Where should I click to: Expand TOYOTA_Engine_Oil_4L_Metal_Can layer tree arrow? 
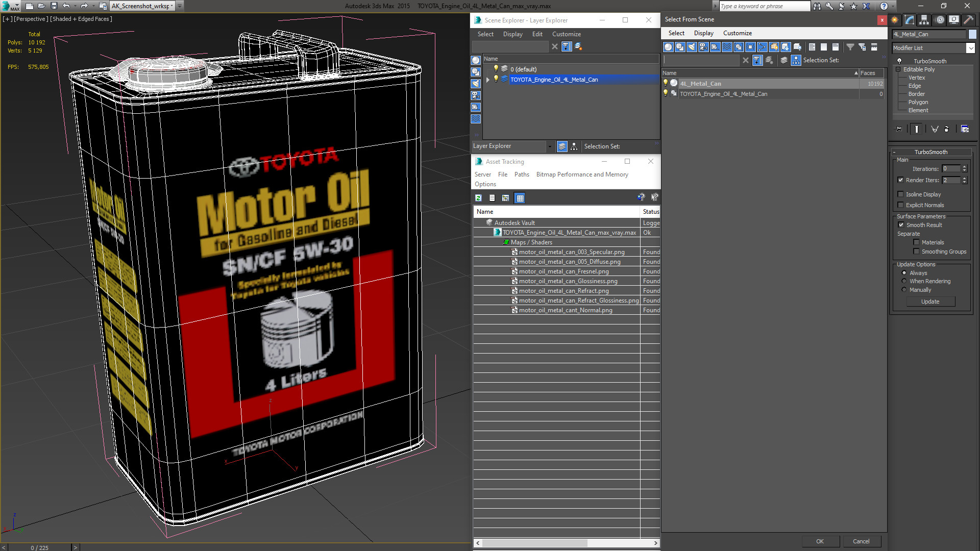pos(488,80)
